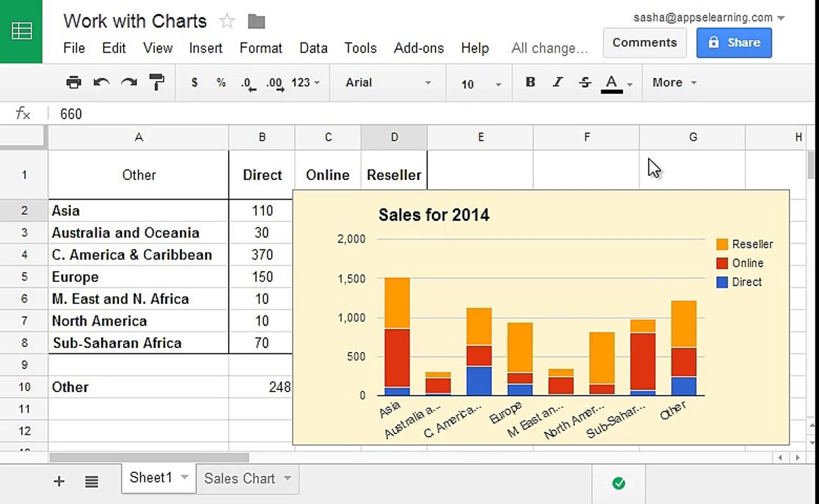
Task: Select the North America cell
Action: click(139, 321)
